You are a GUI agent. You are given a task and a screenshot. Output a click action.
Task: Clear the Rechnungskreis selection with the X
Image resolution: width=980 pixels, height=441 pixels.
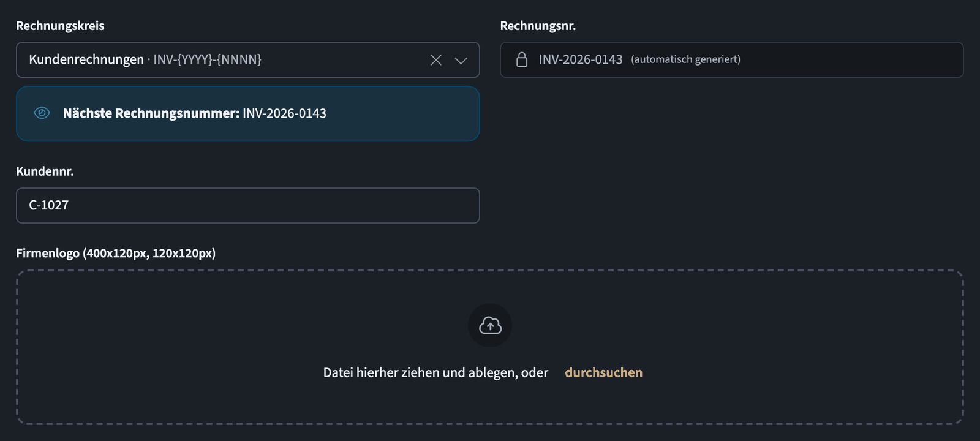(436, 60)
